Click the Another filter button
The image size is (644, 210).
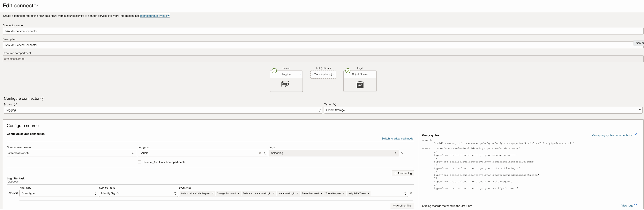tap(402, 206)
